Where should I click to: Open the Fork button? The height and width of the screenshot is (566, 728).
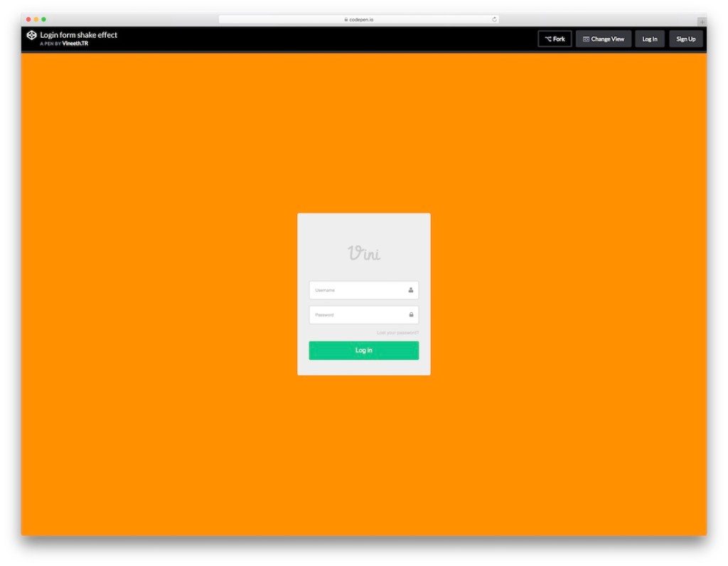click(x=555, y=38)
